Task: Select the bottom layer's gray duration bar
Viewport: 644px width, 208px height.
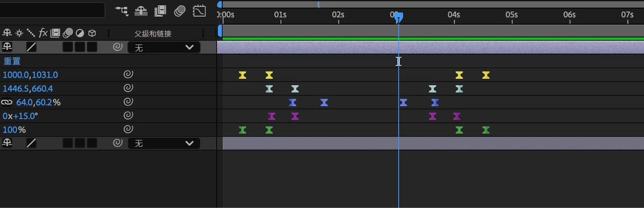Action: pyautogui.click(x=433, y=143)
